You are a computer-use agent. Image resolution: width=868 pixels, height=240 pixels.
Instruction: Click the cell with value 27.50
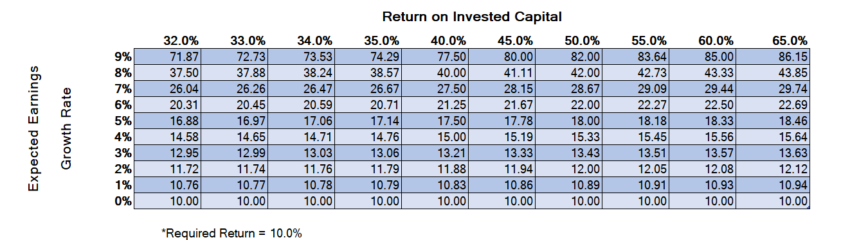[435, 89]
